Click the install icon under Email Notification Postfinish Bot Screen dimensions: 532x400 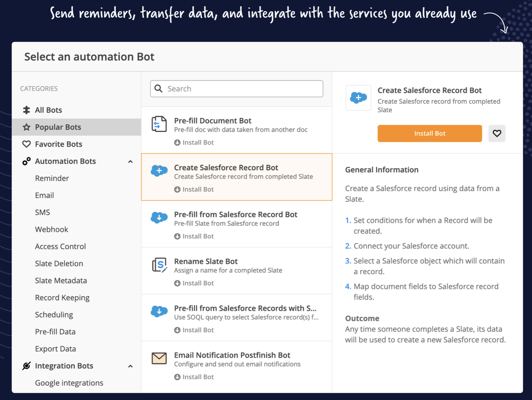[x=177, y=377]
